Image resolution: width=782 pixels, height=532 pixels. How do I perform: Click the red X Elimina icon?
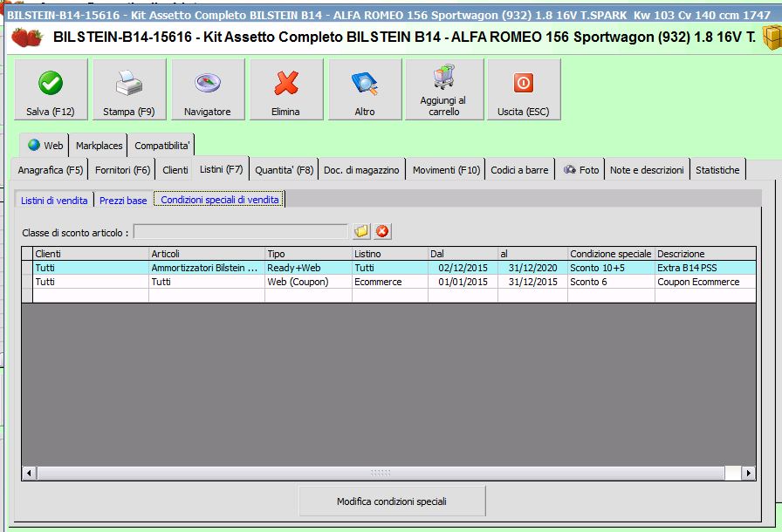click(285, 83)
